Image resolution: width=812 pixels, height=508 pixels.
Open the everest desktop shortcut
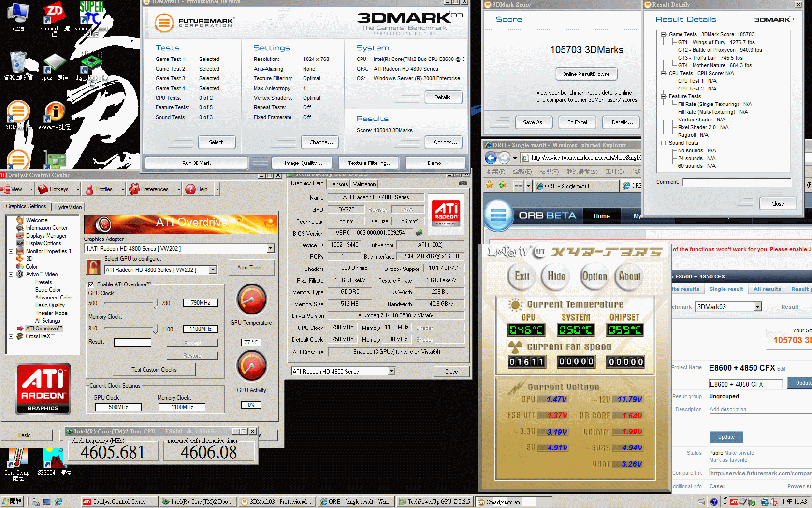click(x=55, y=116)
